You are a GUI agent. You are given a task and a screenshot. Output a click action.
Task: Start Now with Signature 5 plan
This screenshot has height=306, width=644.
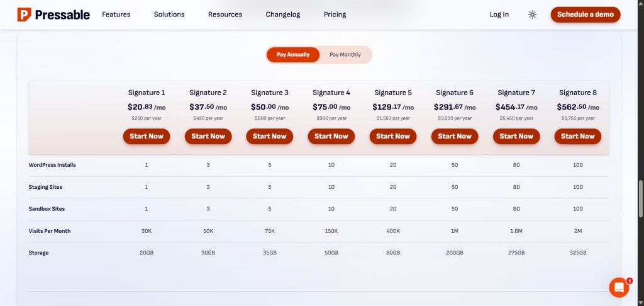coord(393,136)
